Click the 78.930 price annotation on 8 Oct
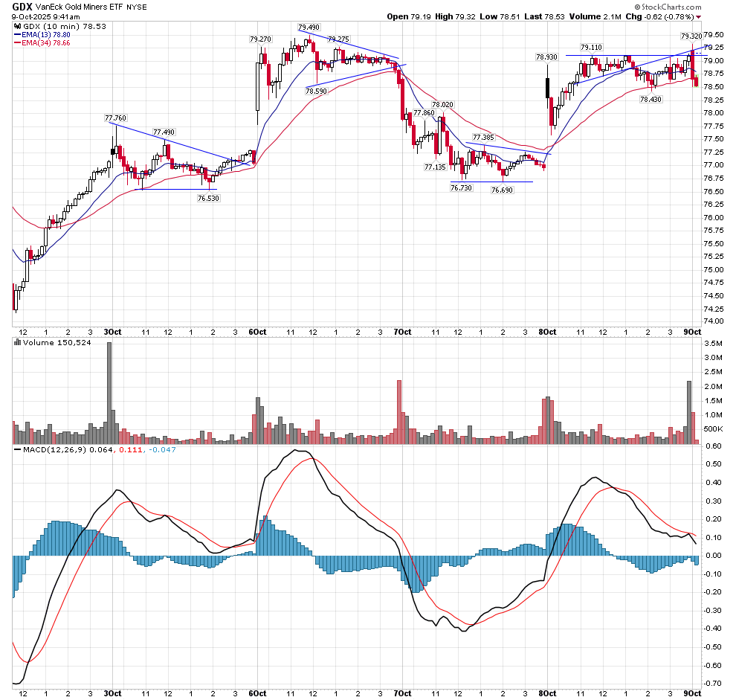The height and width of the screenshot is (700, 736). coord(546,57)
